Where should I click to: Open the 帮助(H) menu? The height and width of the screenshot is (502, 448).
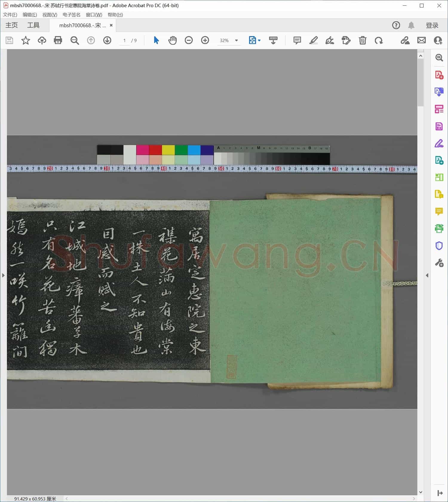point(115,15)
